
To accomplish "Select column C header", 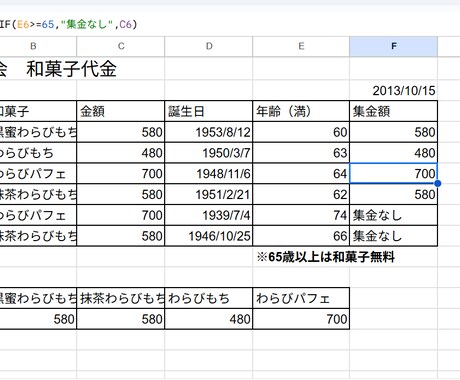I will click(121, 46).
